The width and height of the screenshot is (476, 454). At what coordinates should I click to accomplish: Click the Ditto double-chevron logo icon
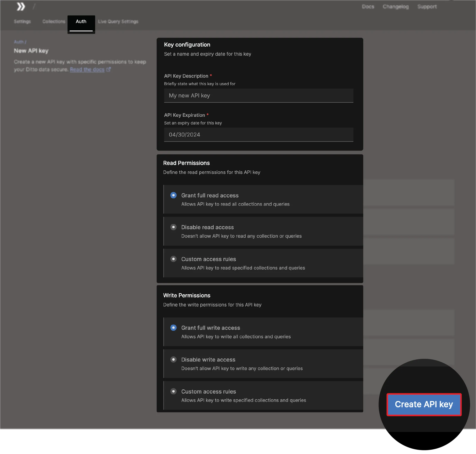tap(21, 6)
